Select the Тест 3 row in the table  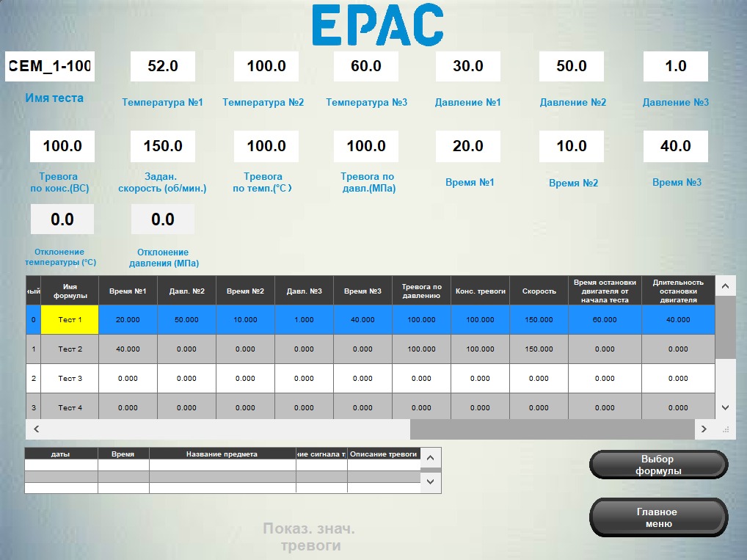(x=70, y=379)
